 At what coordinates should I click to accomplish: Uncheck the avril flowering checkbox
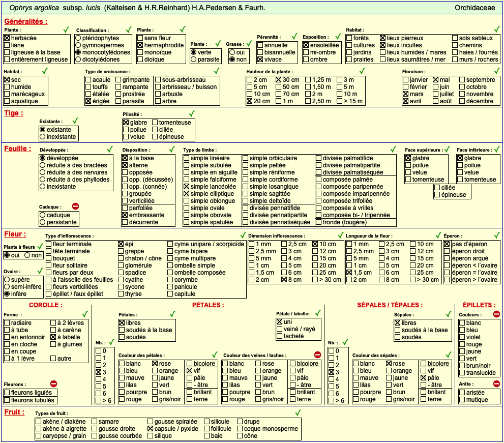click(x=406, y=101)
